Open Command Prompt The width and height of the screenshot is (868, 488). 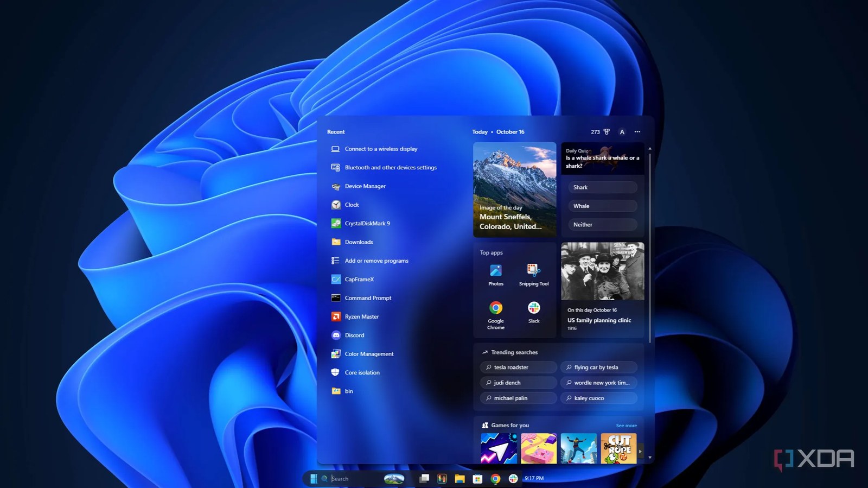click(x=361, y=298)
